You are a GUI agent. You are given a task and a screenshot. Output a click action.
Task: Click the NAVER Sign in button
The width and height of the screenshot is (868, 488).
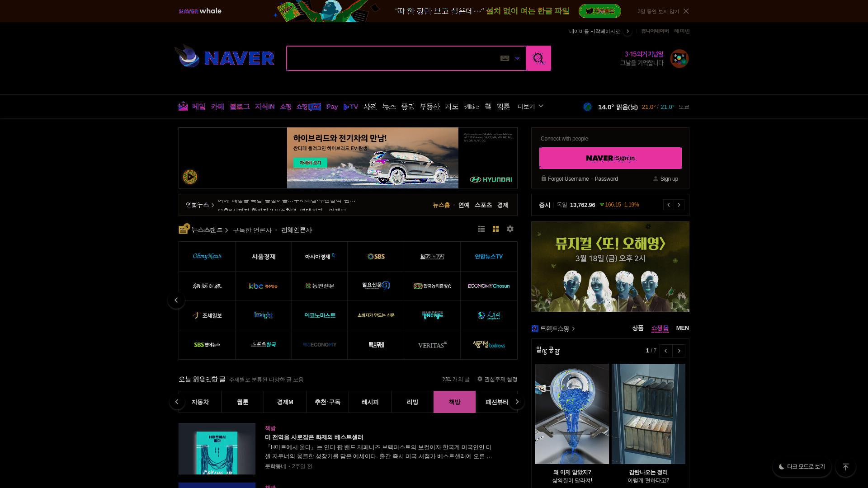[x=610, y=158]
